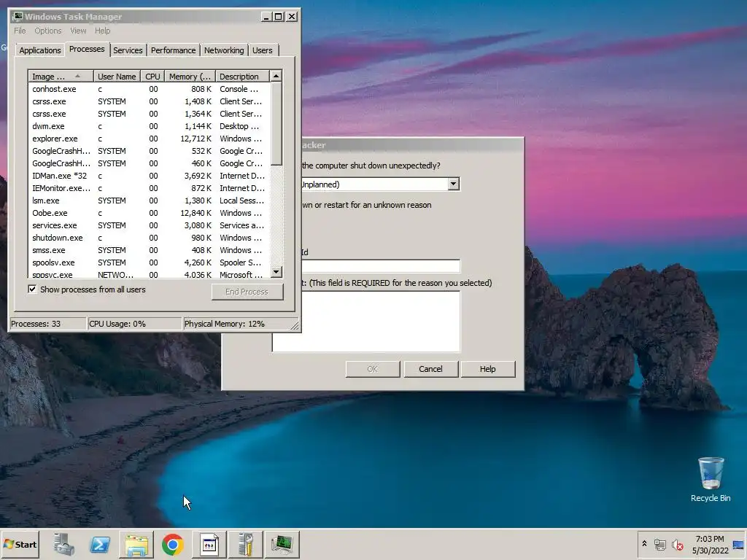This screenshot has height=560, width=747.
Task: Sort processes by Memory column
Action: point(190,76)
